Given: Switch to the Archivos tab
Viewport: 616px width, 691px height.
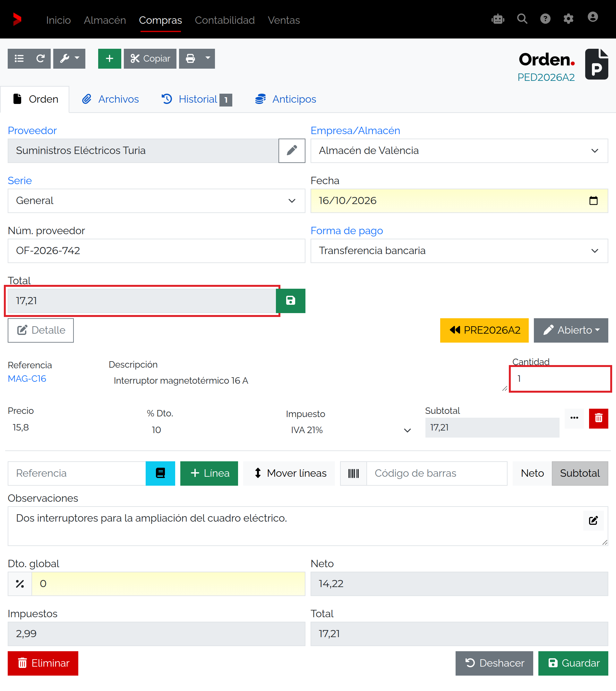Looking at the screenshot, I should (x=110, y=99).
